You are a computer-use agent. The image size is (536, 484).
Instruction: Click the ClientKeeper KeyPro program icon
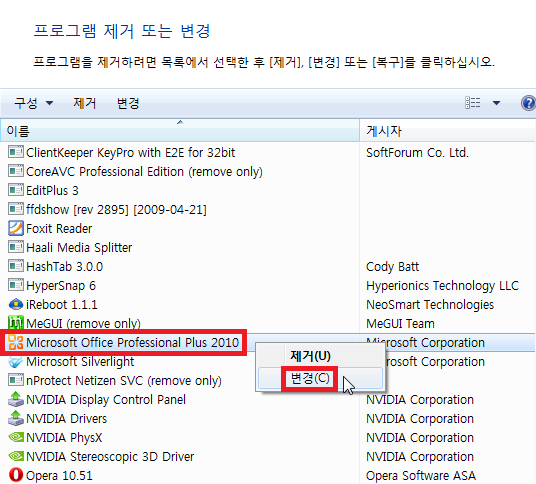16,152
